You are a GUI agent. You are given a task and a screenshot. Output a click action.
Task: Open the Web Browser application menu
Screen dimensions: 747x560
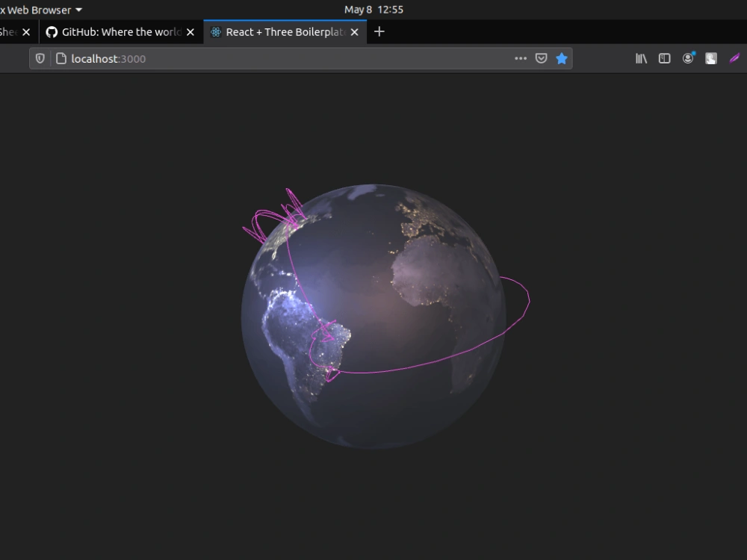point(40,10)
